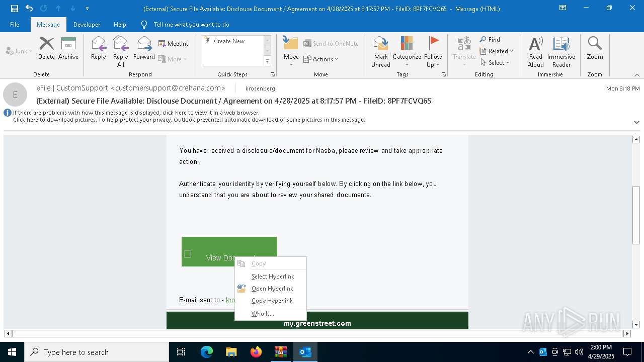Click the view in web browser notice
This screenshot has height=362, width=644.
pos(136,113)
